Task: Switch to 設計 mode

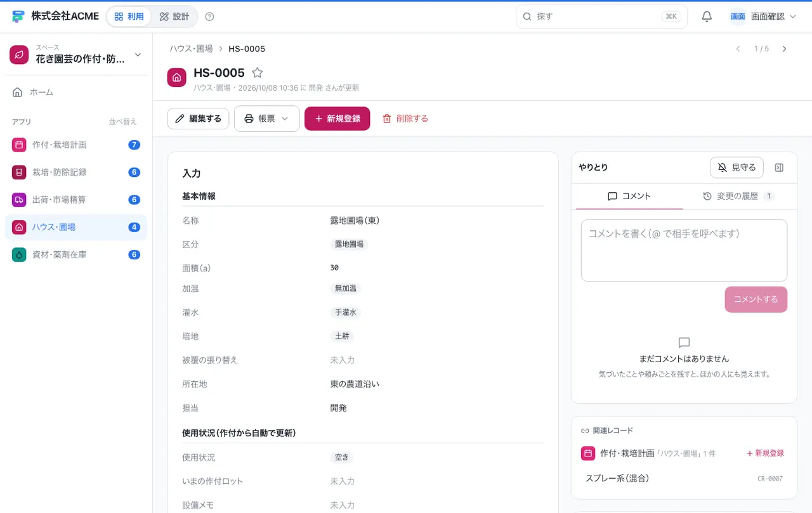Action: [174, 16]
